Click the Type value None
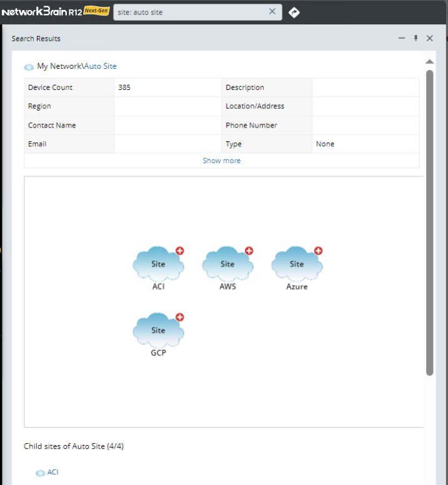 click(x=325, y=144)
